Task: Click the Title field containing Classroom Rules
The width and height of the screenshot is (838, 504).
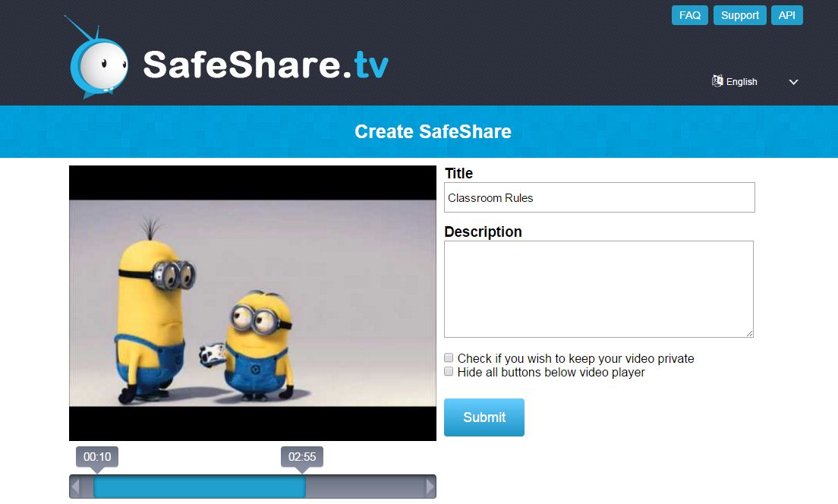Action: coord(600,197)
